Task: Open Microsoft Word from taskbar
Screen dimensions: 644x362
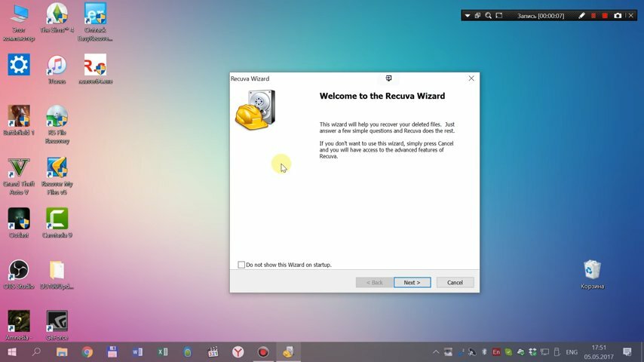Action: point(137,352)
